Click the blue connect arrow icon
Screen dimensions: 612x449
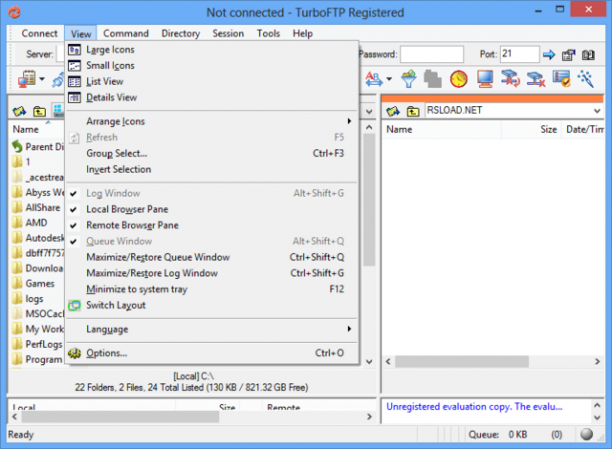pyautogui.click(x=549, y=55)
